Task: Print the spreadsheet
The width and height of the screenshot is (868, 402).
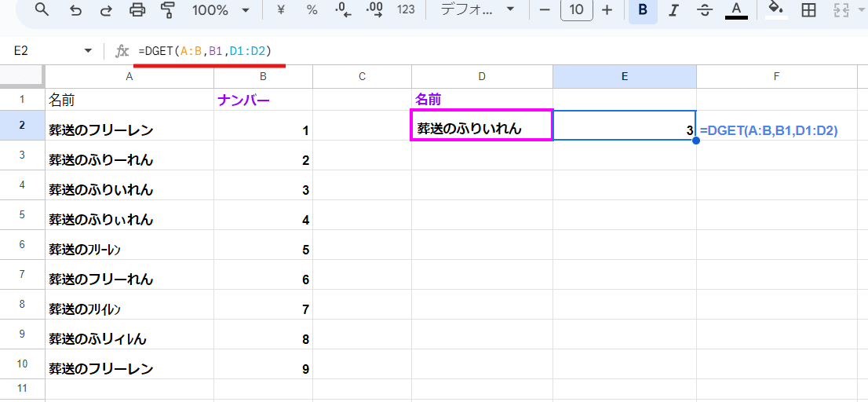Action: 137,9
